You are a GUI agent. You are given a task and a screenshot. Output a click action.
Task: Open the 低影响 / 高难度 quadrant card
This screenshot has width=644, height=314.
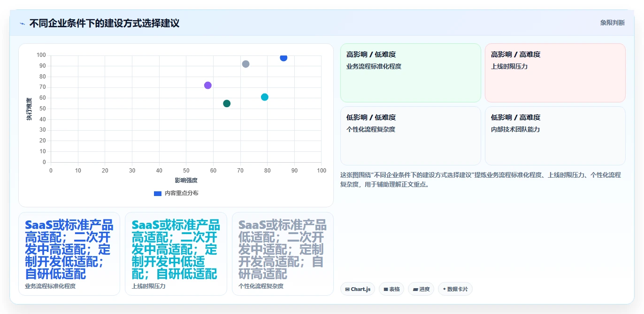tap(555, 136)
